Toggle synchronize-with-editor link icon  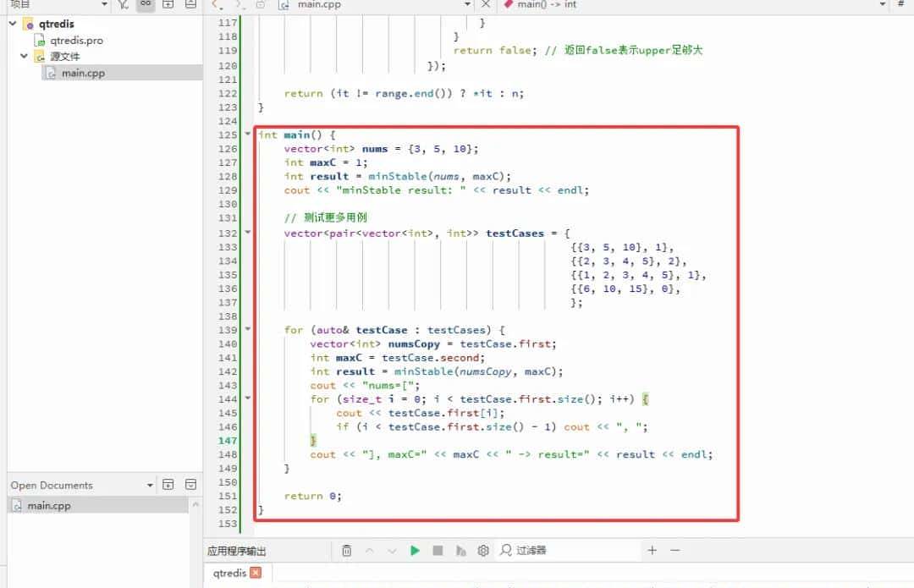pos(146,5)
